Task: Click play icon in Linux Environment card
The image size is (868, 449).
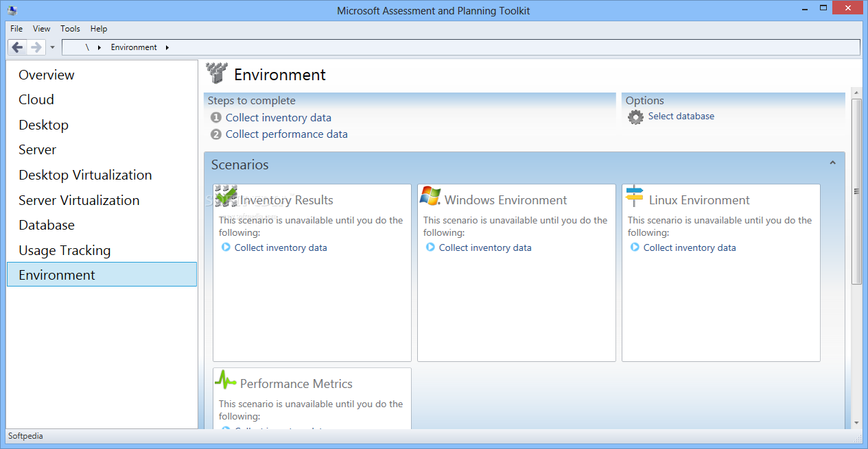Action: point(635,247)
